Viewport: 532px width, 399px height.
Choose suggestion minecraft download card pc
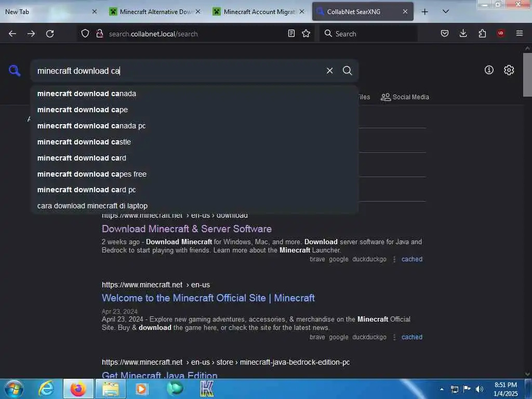pos(194,190)
